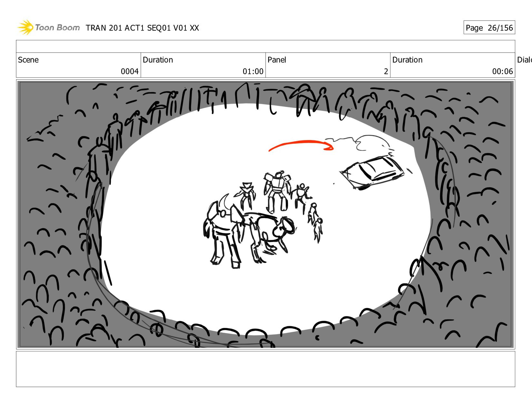
Task: Click the 'Scene' label
Action: pos(28,60)
